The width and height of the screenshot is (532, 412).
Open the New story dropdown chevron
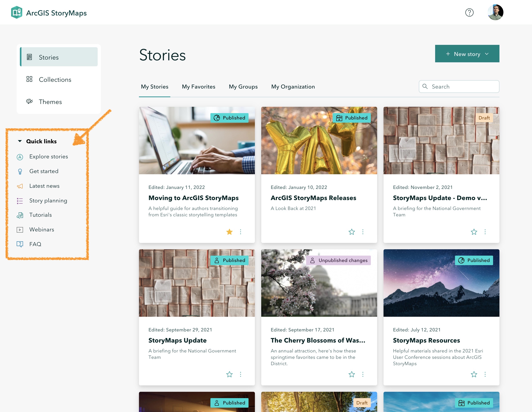coord(487,54)
